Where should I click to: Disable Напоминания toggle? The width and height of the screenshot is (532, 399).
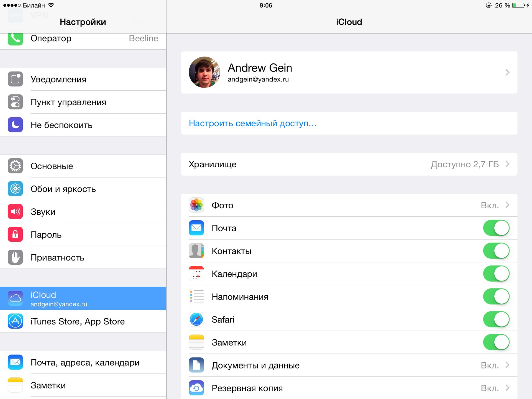[x=496, y=296]
